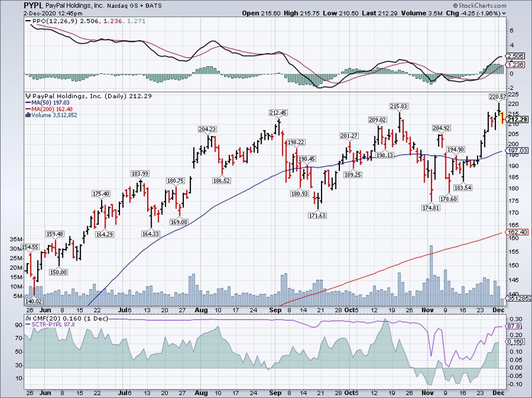Open the dropdown arrow beside the Chg value
The width and height of the screenshot is (532, 398).
coord(504,13)
